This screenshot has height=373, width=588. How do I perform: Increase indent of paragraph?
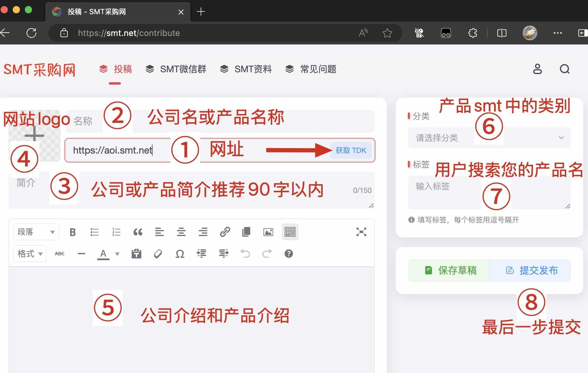point(224,254)
